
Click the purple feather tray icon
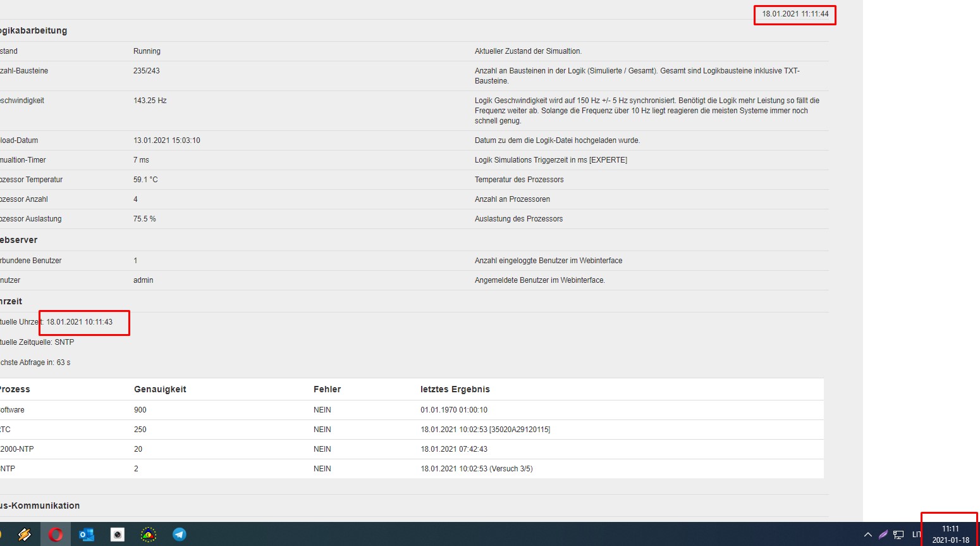click(x=883, y=535)
